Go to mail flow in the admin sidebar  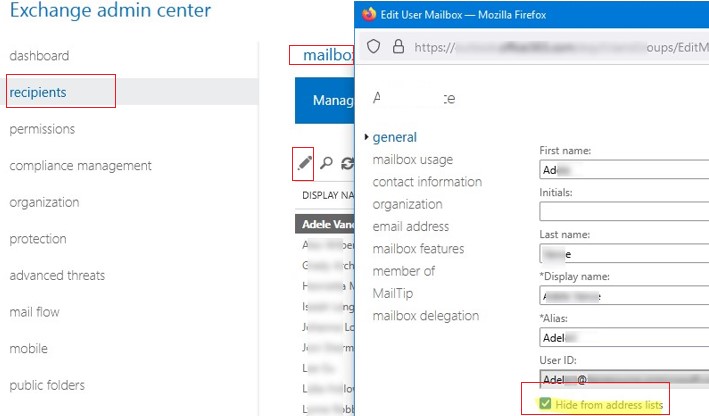click(x=34, y=312)
